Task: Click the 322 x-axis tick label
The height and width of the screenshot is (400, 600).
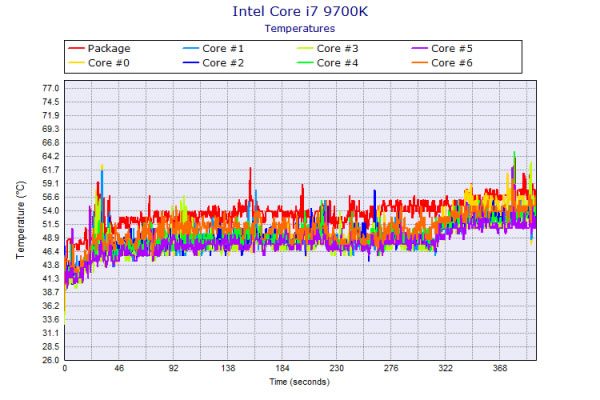Action: (x=445, y=368)
